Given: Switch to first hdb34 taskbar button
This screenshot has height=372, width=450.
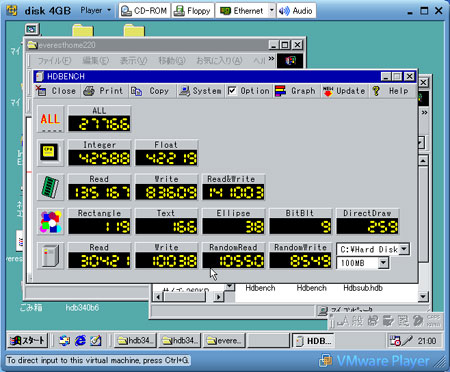Looking at the screenshot, I should tap(135, 340).
